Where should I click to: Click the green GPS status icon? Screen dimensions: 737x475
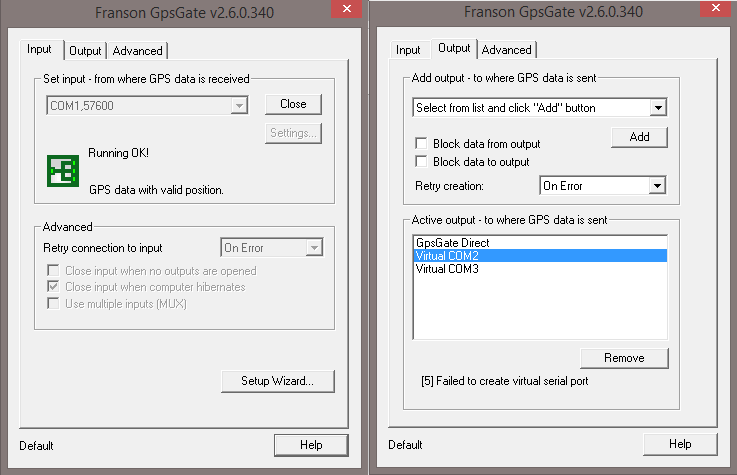(63, 171)
